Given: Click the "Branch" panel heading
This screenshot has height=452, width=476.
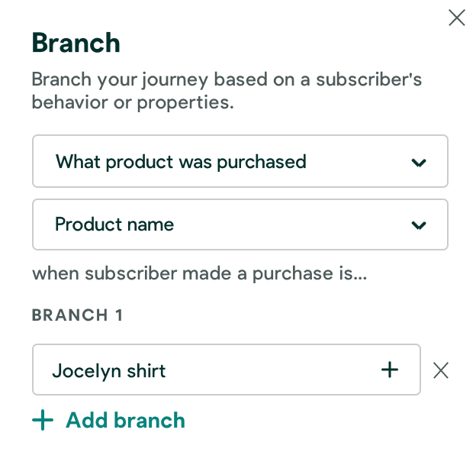Looking at the screenshot, I should tap(76, 43).
